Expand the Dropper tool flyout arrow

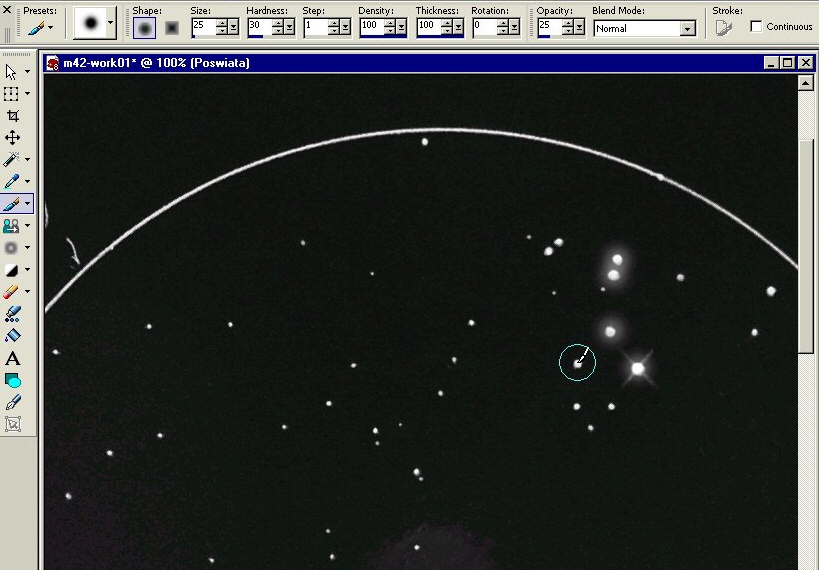point(27,181)
